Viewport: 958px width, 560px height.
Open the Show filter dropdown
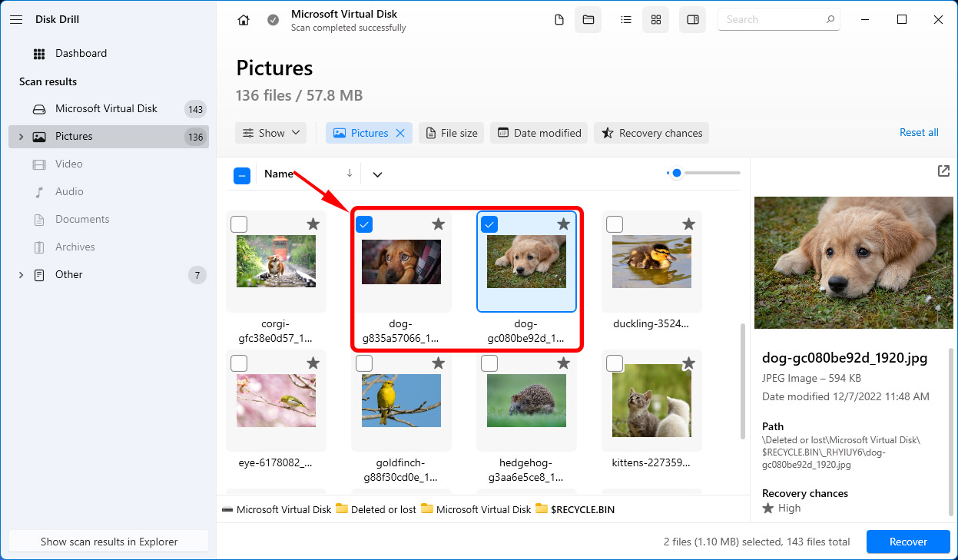pos(270,132)
